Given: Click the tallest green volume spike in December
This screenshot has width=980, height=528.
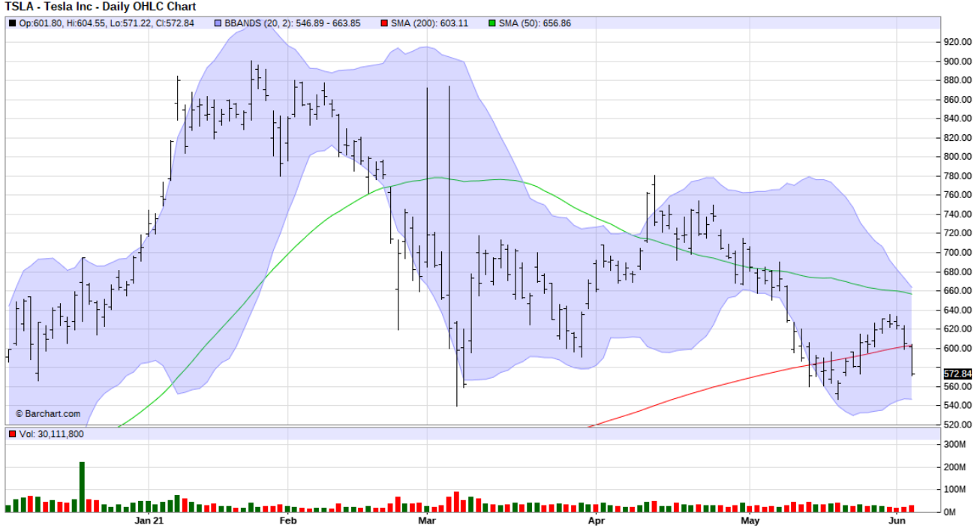Looking at the screenshot, I should [82, 487].
